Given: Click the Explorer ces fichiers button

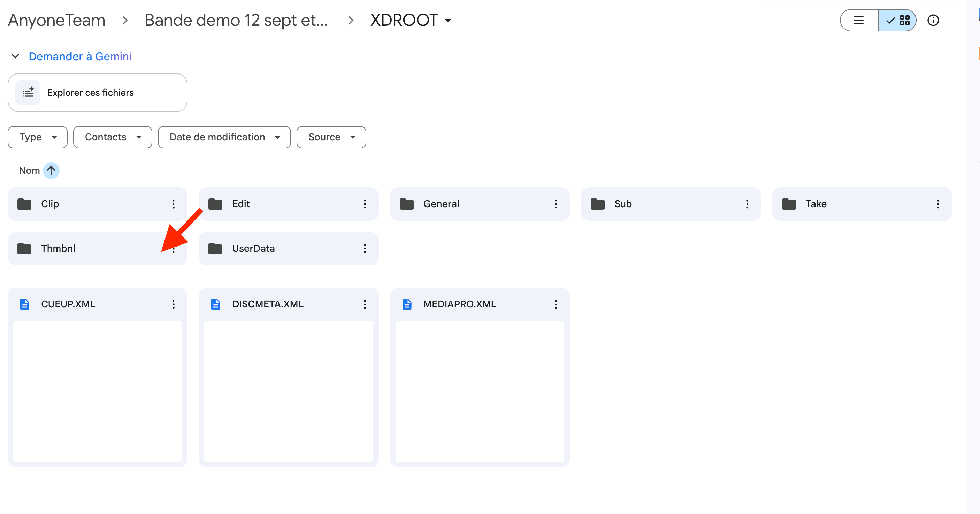Looking at the screenshot, I should coord(97,92).
